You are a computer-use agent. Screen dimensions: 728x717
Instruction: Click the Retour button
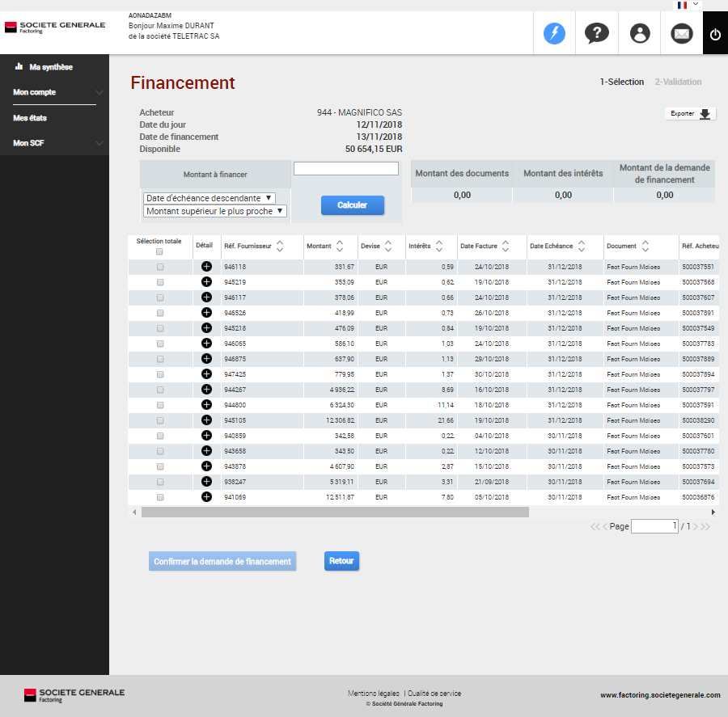point(341,561)
